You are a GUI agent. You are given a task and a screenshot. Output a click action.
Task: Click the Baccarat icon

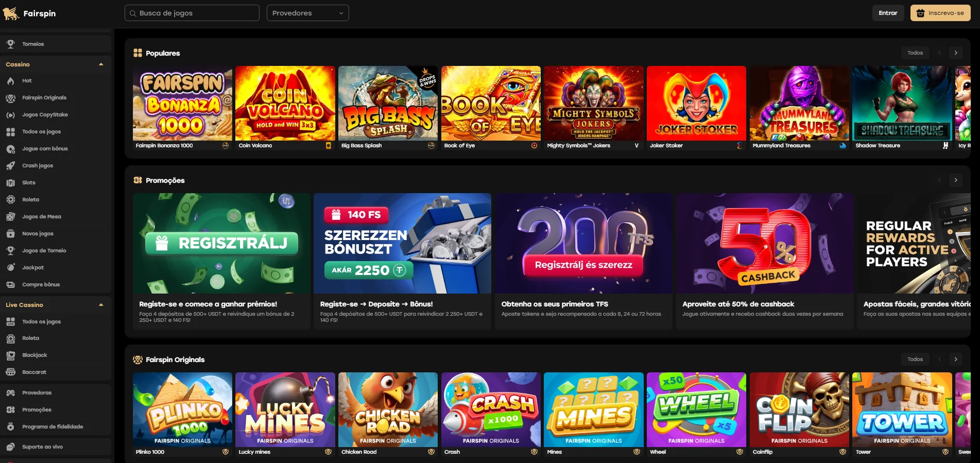[x=10, y=372]
